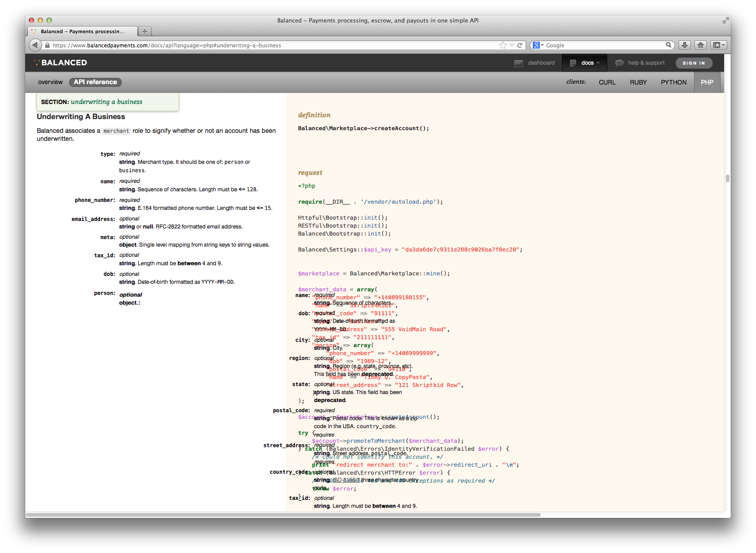The width and height of the screenshot is (756, 553).
Task: Bookmark page with the star icon
Action: [x=503, y=45]
